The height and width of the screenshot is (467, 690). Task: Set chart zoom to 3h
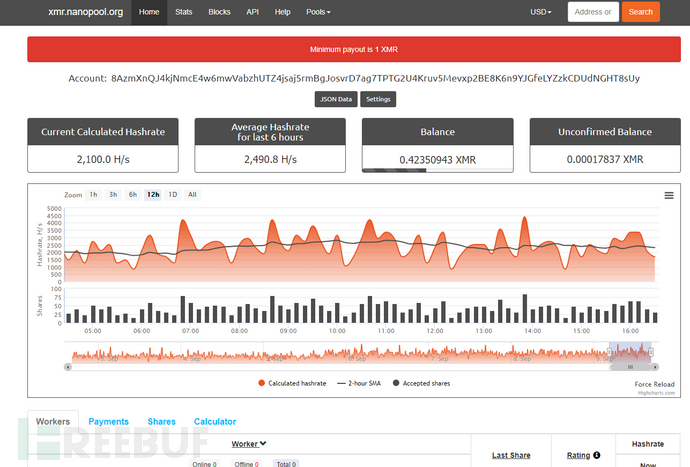[113, 195]
